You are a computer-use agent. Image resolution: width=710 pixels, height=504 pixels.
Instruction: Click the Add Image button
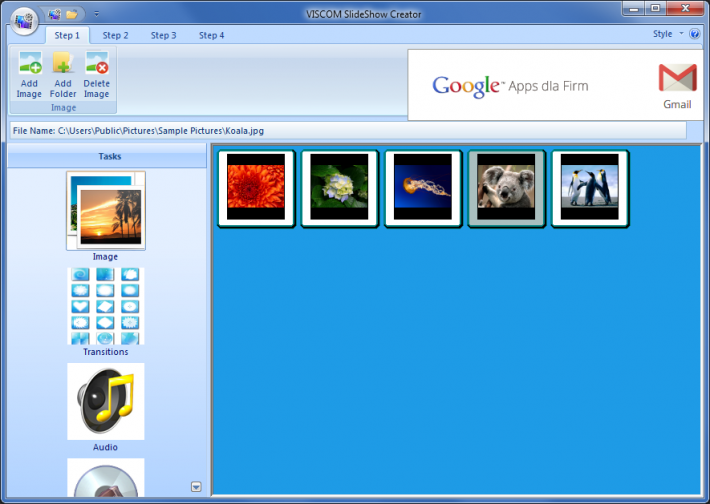click(x=29, y=75)
